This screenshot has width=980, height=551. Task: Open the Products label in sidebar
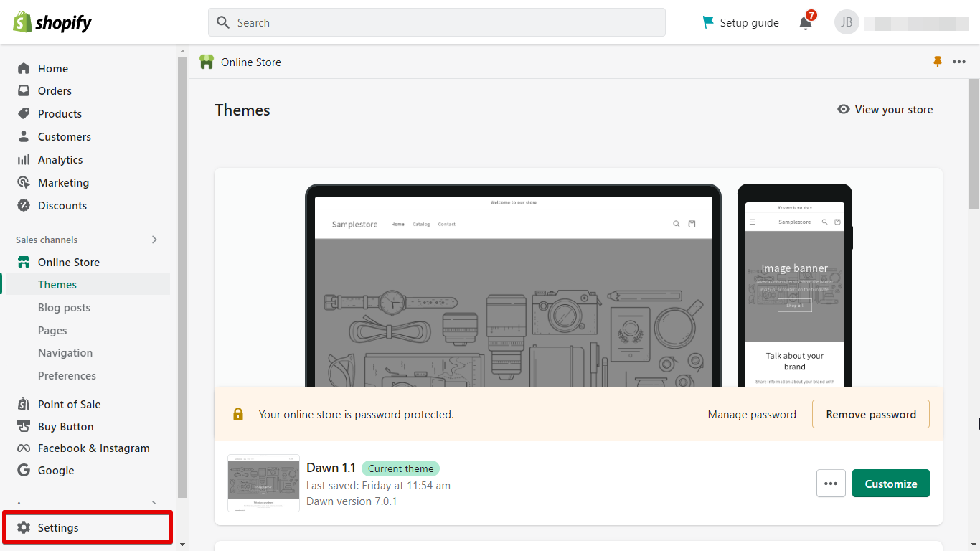coord(60,114)
